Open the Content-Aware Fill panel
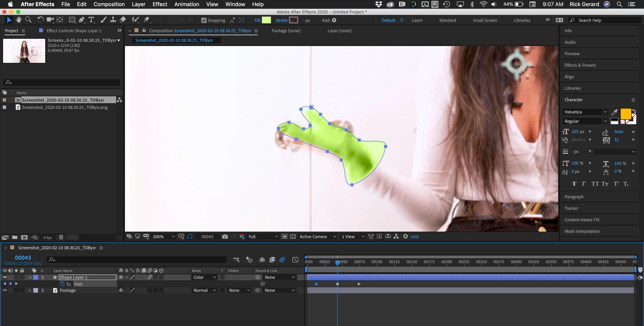 point(582,220)
